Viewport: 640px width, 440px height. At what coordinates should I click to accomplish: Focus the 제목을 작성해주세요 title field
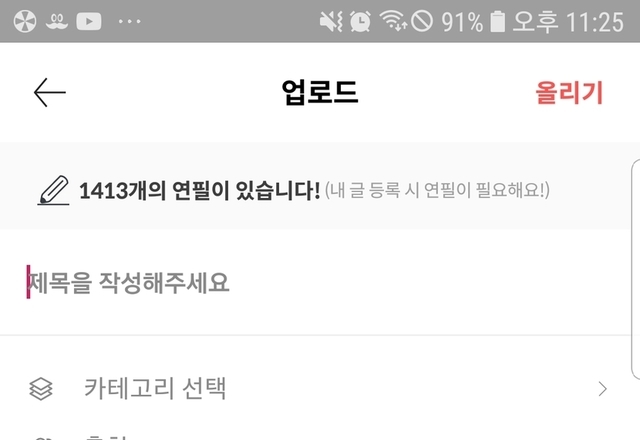point(320,282)
